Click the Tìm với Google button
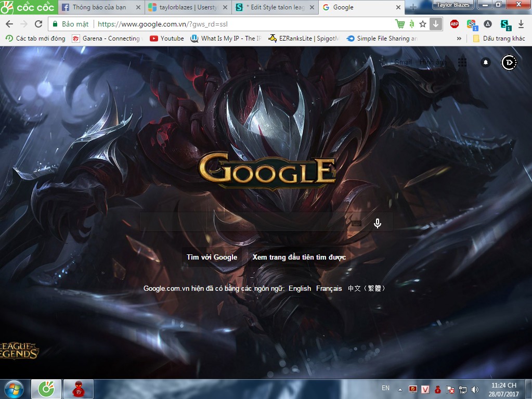The width and height of the screenshot is (532, 399). [x=212, y=257]
